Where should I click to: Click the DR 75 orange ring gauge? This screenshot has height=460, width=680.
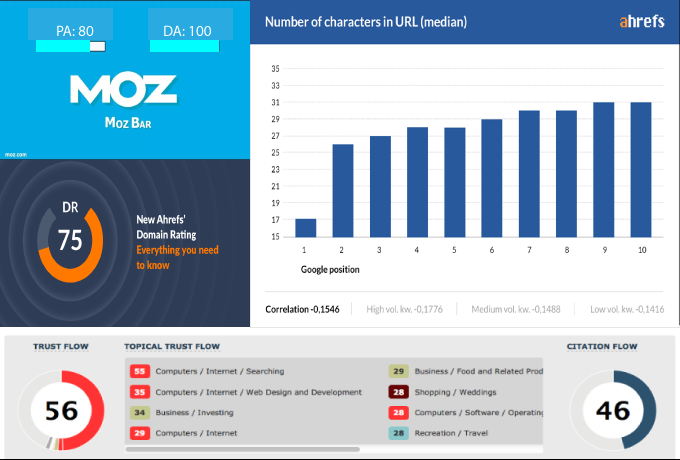[x=70, y=245]
